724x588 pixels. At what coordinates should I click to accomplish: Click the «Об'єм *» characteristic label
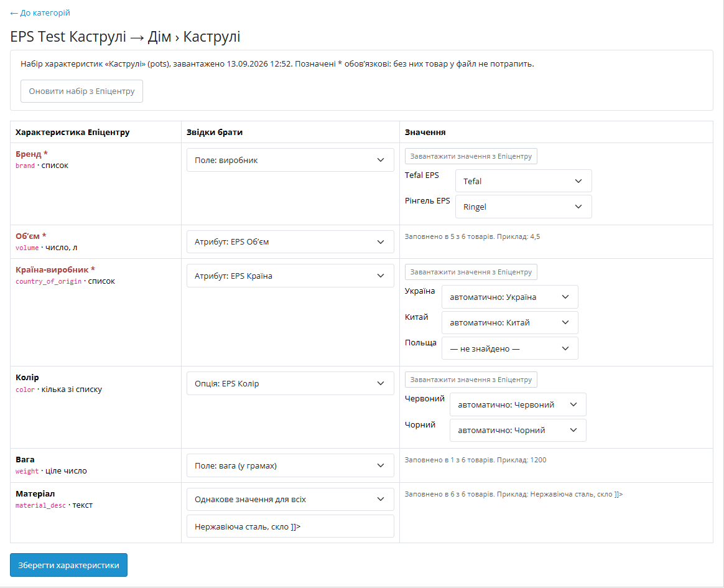click(x=31, y=236)
